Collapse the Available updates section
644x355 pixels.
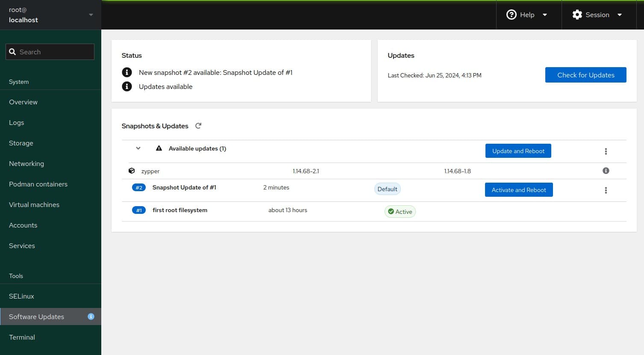click(138, 148)
